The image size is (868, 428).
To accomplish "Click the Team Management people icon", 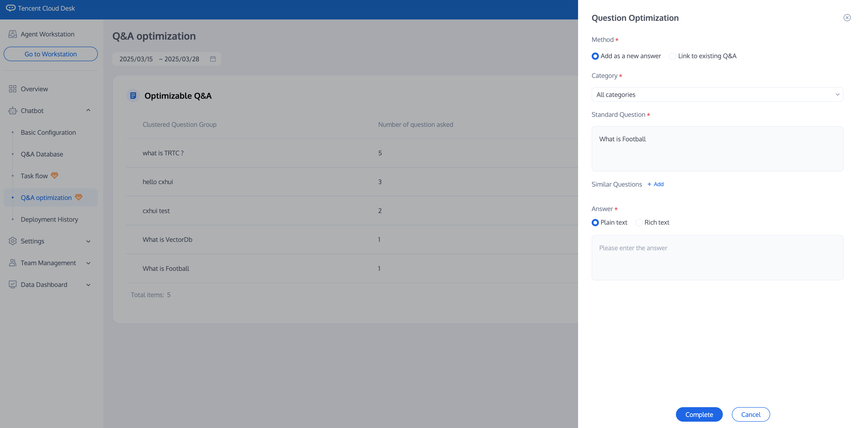I will [x=12, y=263].
